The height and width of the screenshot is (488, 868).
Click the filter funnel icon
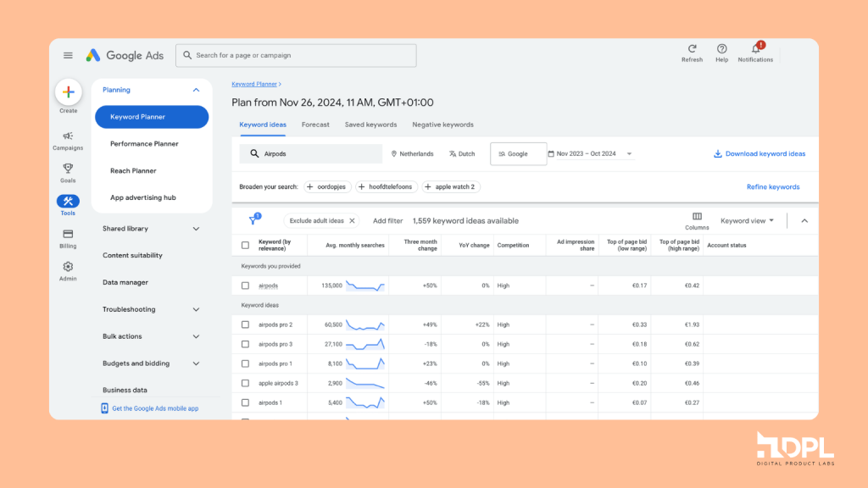pos(253,220)
